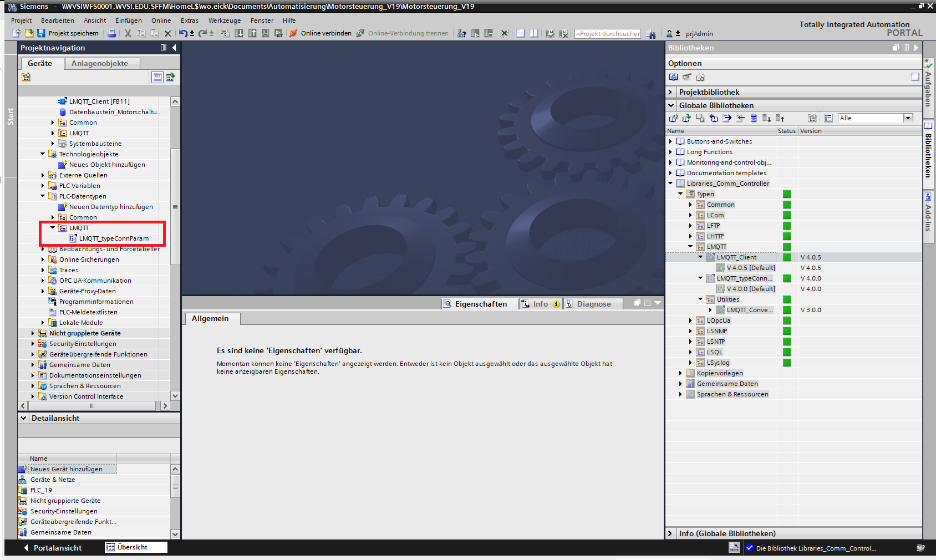Toggle the table view icon in Projektnavigation
Viewport: 936px width, 560px height.
click(x=157, y=77)
